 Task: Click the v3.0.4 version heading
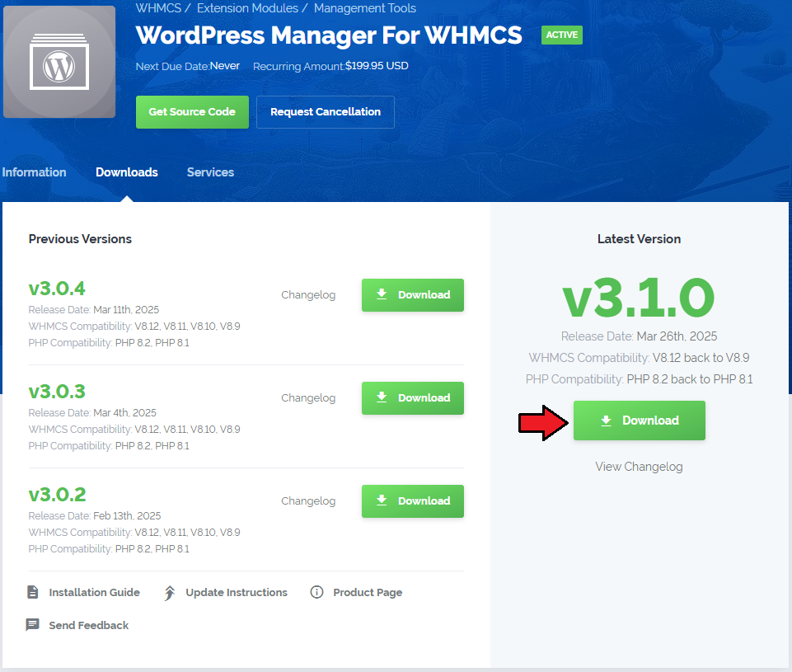57,289
